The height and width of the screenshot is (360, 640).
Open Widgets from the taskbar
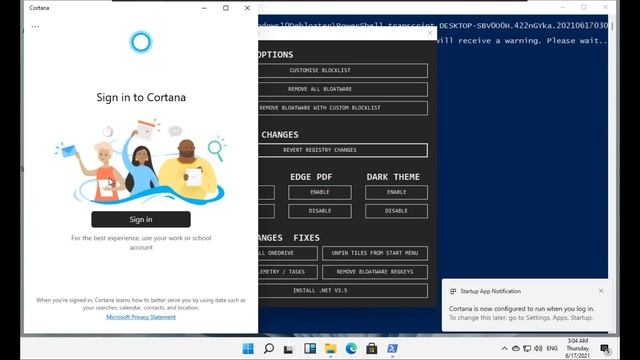(x=310, y=349)
